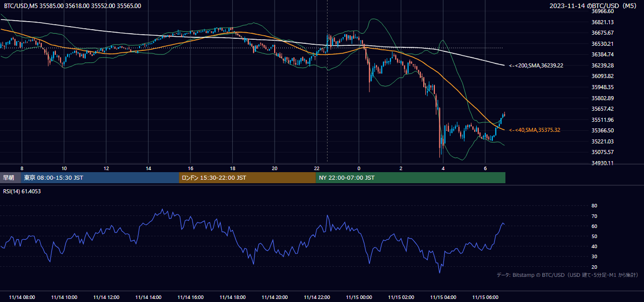Click RSI scale label 40
Image resolution: width=644 pixels, height=302 pixels.
tap(594, 247)
